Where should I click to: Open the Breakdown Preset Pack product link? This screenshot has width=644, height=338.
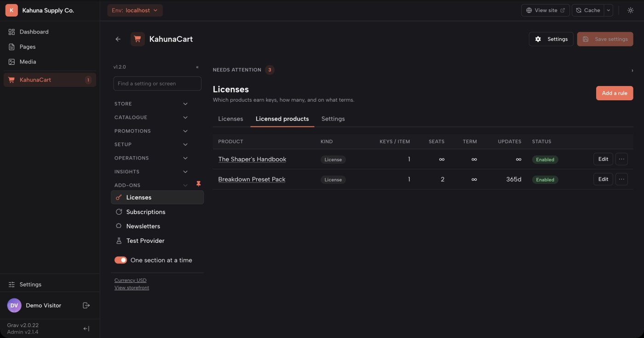[252, 179]
